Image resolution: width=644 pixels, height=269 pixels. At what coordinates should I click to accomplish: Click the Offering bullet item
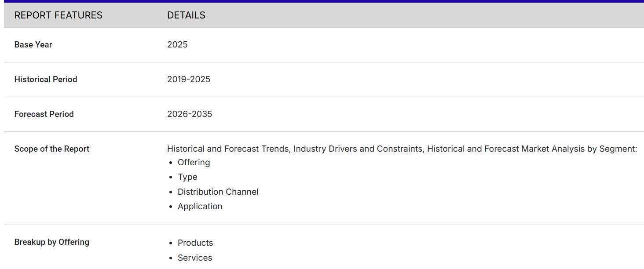pyautogui.click(x=194, y=163)
